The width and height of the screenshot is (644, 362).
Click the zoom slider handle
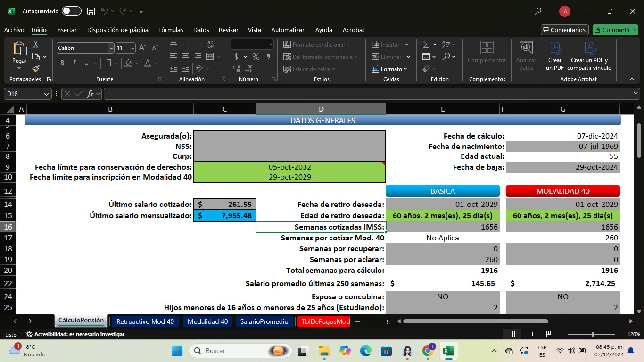[593, 334]
